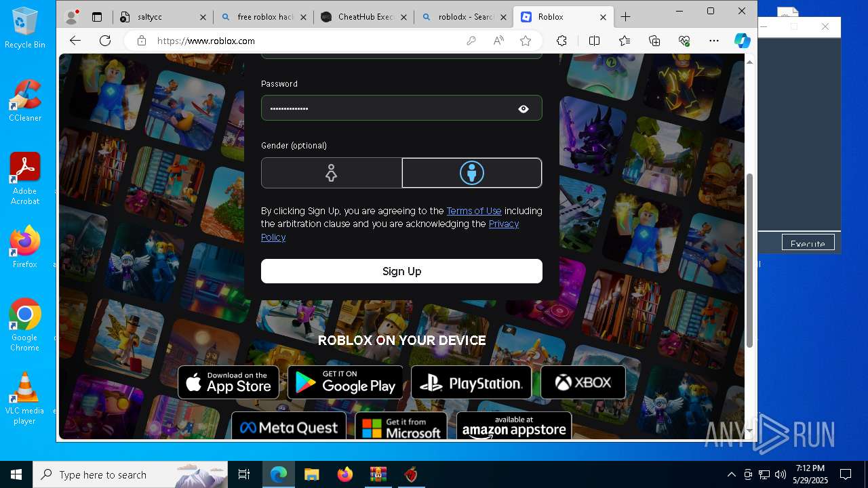Open the volume control tray icon
Screen dimensions: 868x488
tap(781, 474)
